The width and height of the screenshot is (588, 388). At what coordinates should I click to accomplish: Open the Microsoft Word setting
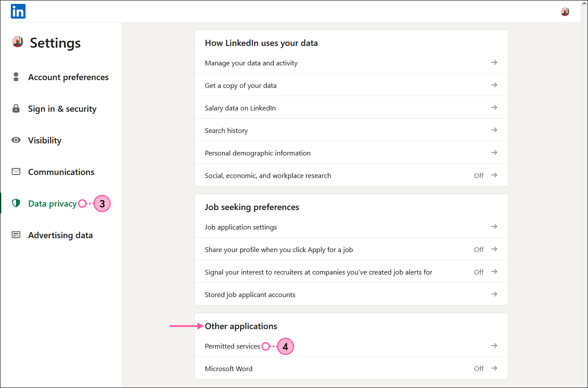pyautogui.click(x=351, y=369)
